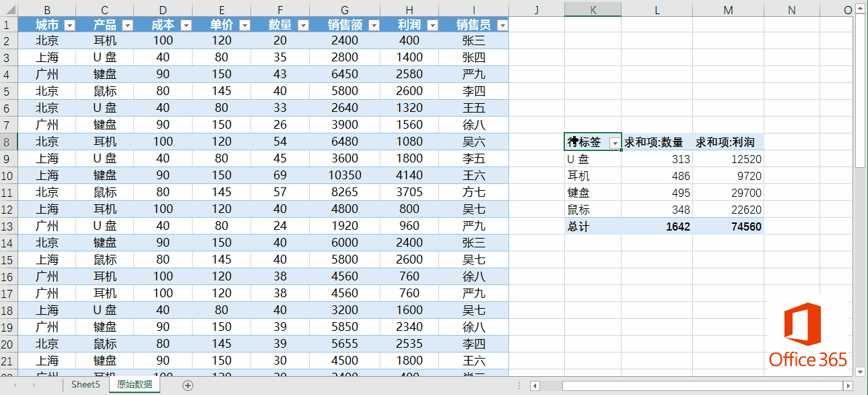Click the add new sheet plus icon
The width and height of the screenshot is (868, 395).
[188, 386]
